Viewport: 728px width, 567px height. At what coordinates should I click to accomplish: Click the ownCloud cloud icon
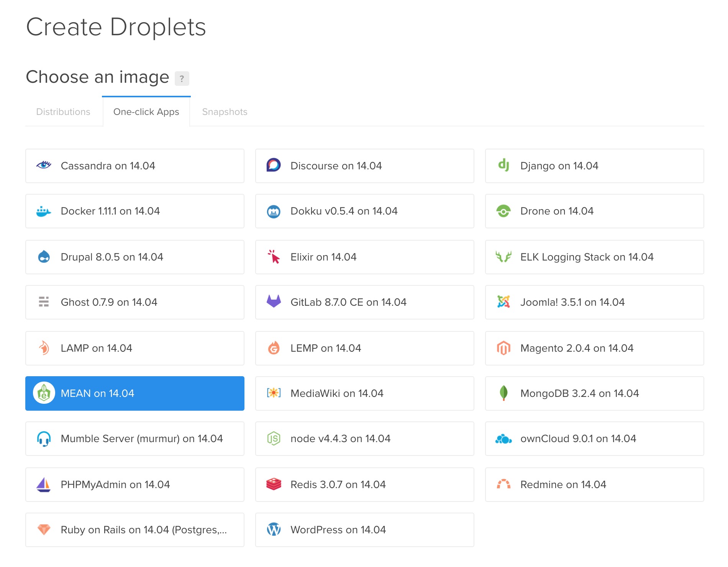tap(503, 439)
